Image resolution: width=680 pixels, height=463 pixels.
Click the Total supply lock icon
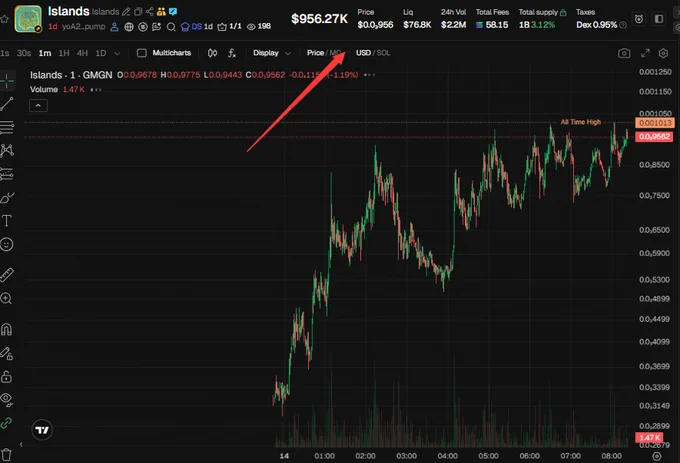coord(563,12)
